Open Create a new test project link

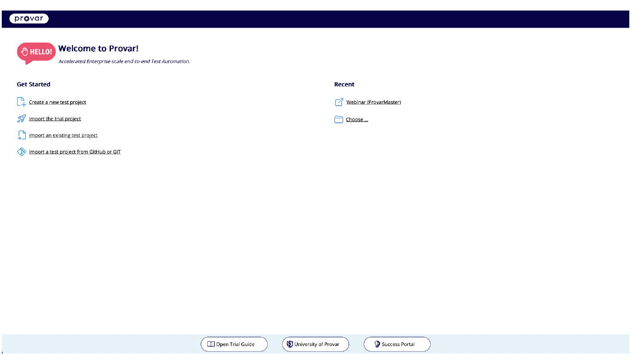click(x=57, y=102)
